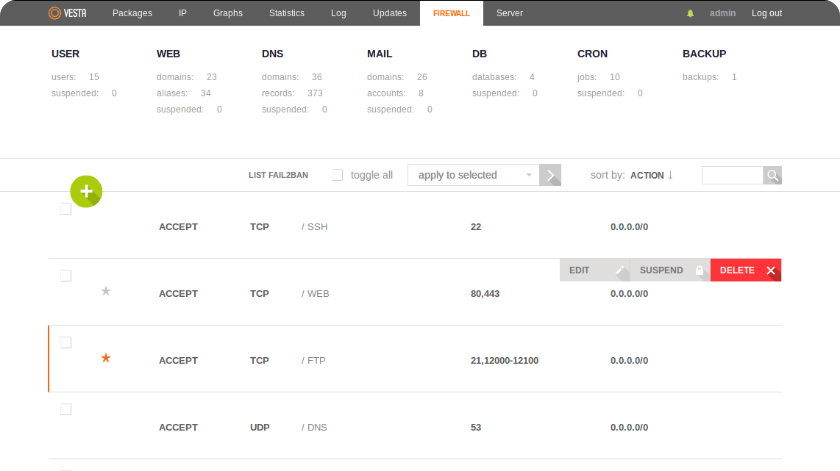Go to the Updates tab

389,13
